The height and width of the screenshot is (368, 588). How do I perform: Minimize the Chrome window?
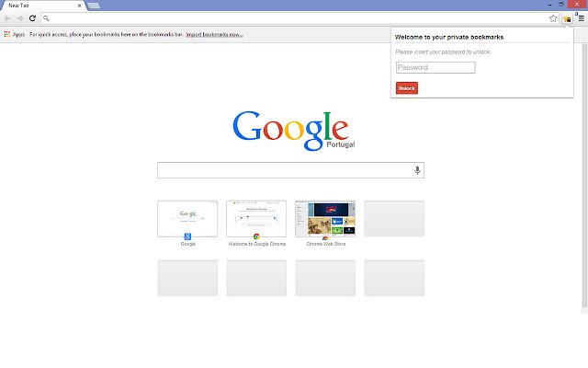coord(550,5)
